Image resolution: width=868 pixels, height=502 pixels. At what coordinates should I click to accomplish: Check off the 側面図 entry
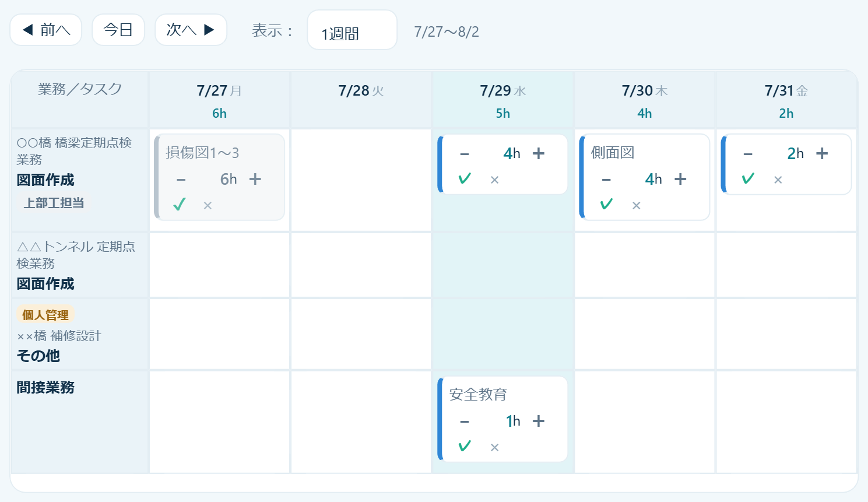tap(606, 204)
